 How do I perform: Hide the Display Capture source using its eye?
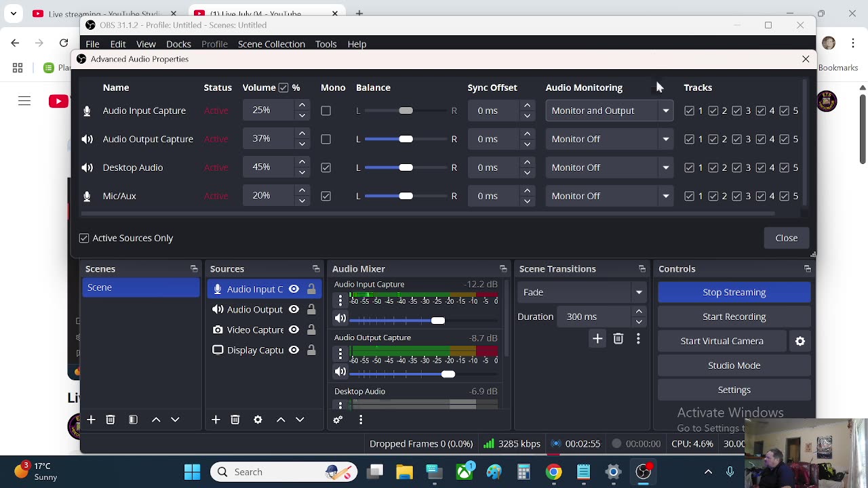(x=294, y=350)
